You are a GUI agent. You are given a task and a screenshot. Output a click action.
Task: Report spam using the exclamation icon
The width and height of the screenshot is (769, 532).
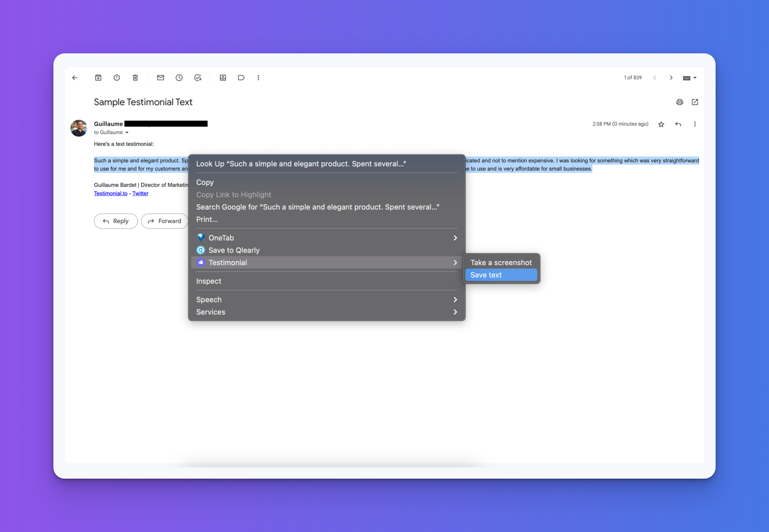pyautogui.click(x=116, y=78)
